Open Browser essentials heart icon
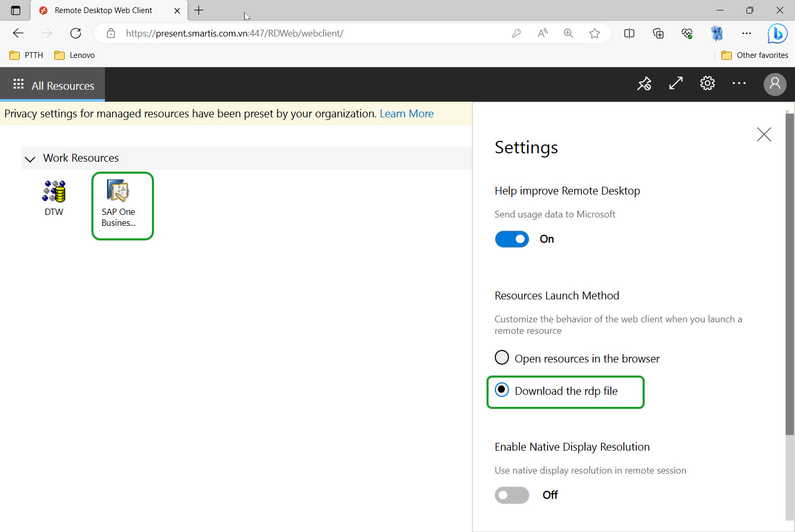795x532 pixels. coord(687,33)
